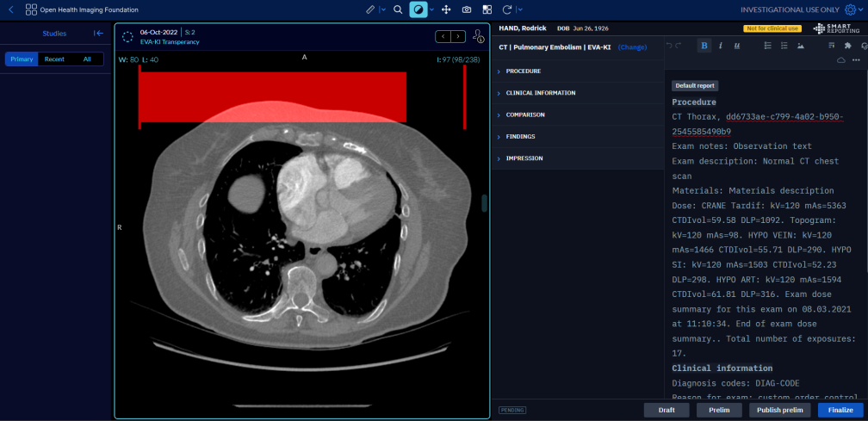Open the patient info icon in viewport
Image resolution: width=868 pixels, height=421 pixels.
478,36
